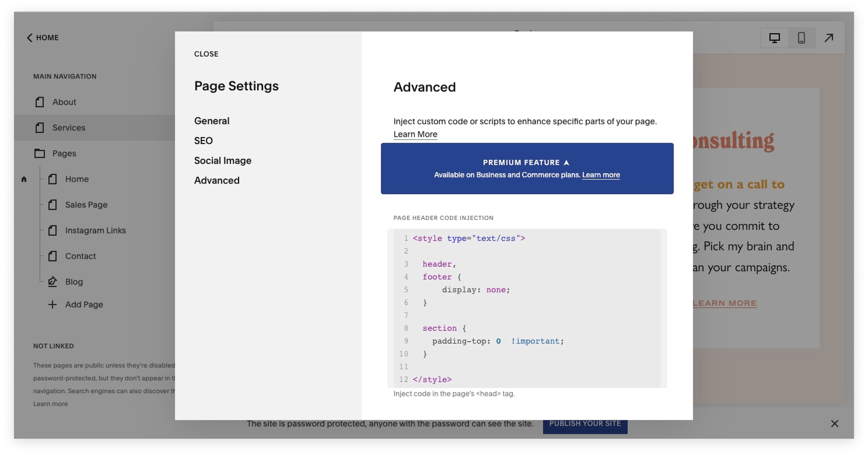Select Instagram Links page in navigation
This screenshot has height=455, width=868.
[x=95, y=230]
